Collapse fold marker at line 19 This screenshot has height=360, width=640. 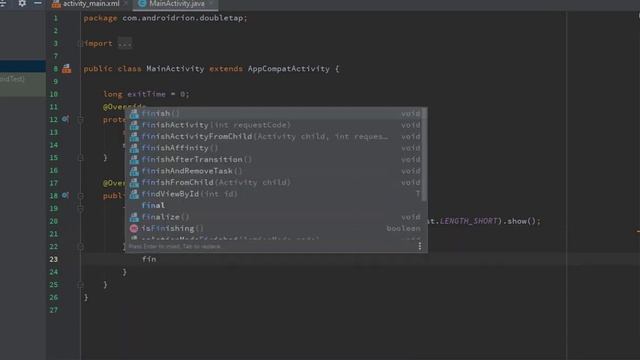(x=80, y=209)
